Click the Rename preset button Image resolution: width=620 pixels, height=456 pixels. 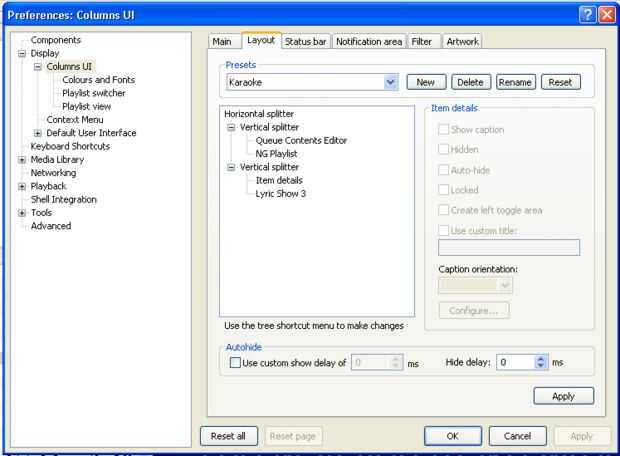tap(515, 82)
